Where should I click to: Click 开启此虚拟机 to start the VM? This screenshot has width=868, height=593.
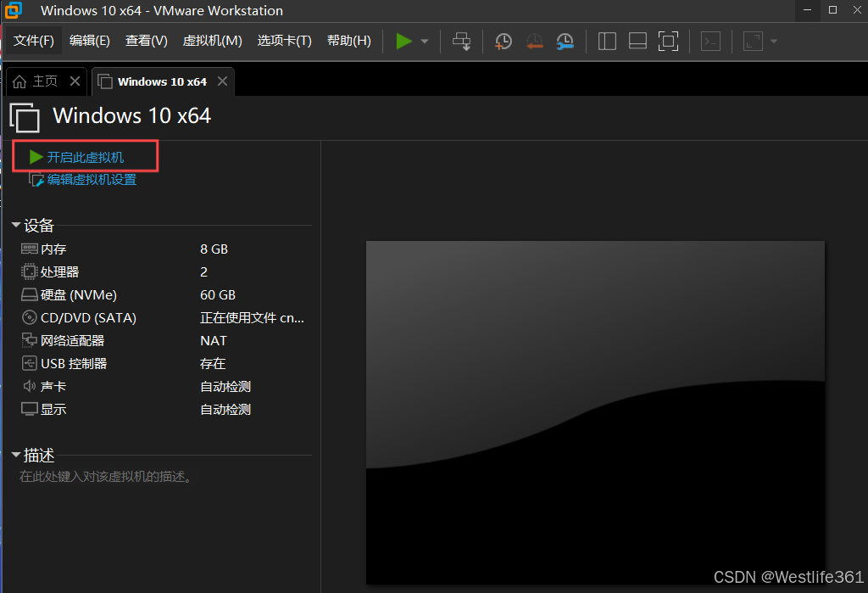tap(85, 156)
